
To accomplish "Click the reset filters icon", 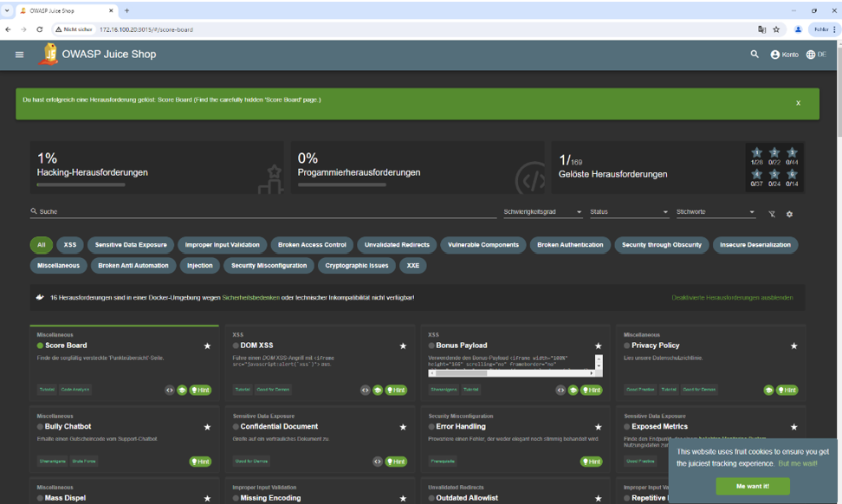I will [772, 214].
